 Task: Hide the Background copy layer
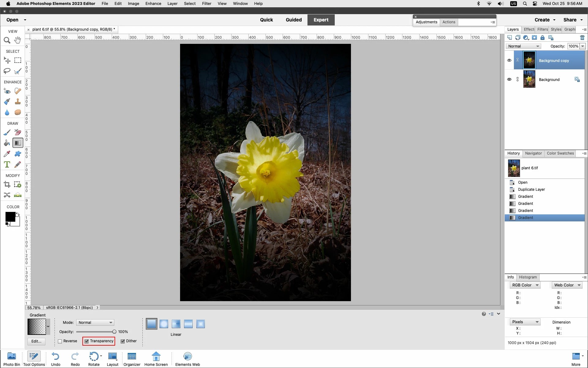(x=509, y=60)
